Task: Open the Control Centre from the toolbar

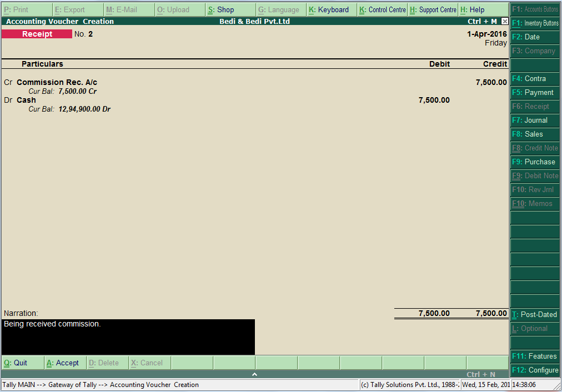Action: coord(382,9)
